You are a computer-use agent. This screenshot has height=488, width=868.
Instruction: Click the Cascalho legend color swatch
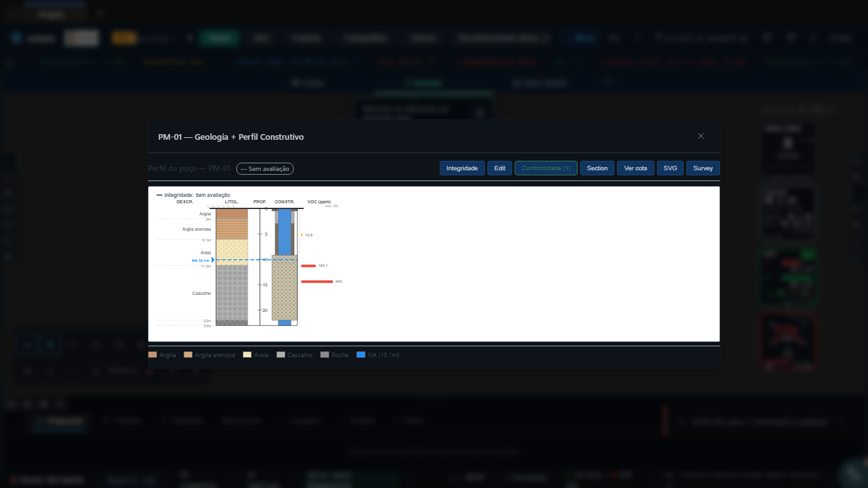281,355
